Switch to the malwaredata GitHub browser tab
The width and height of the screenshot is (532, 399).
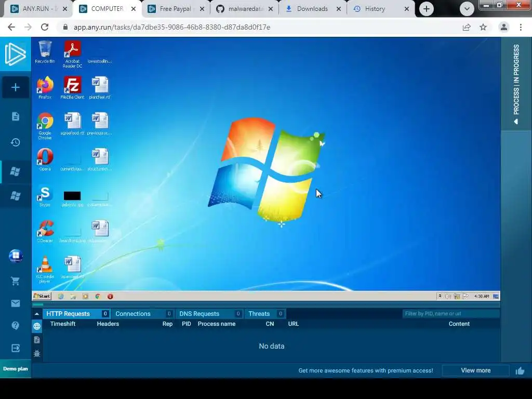coord(244,9)
